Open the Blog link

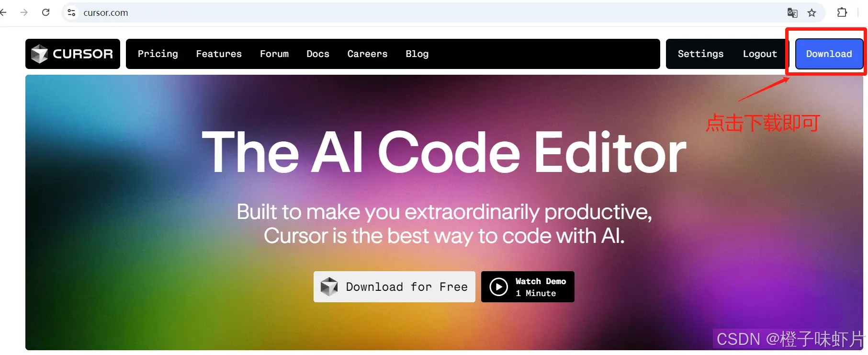[417, 54]
